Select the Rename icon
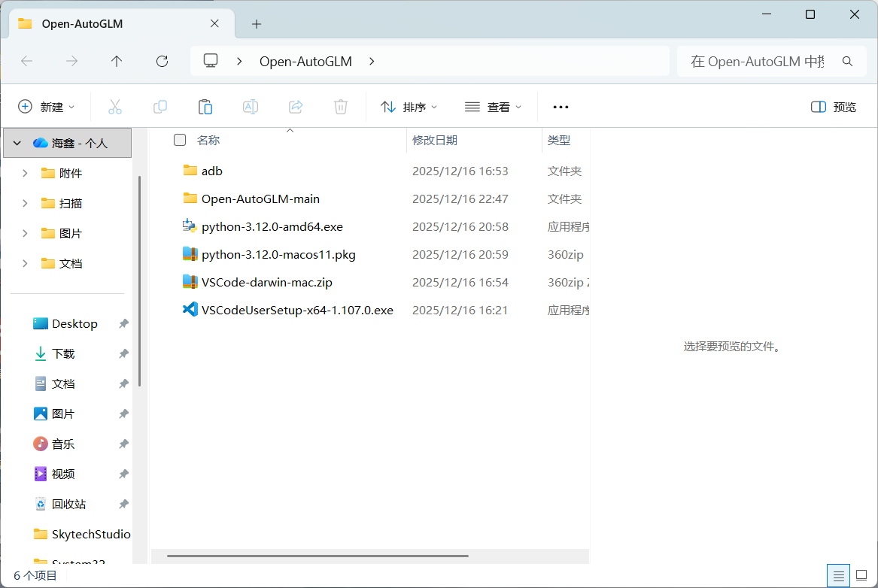878x588 pixels. point(250,106)
